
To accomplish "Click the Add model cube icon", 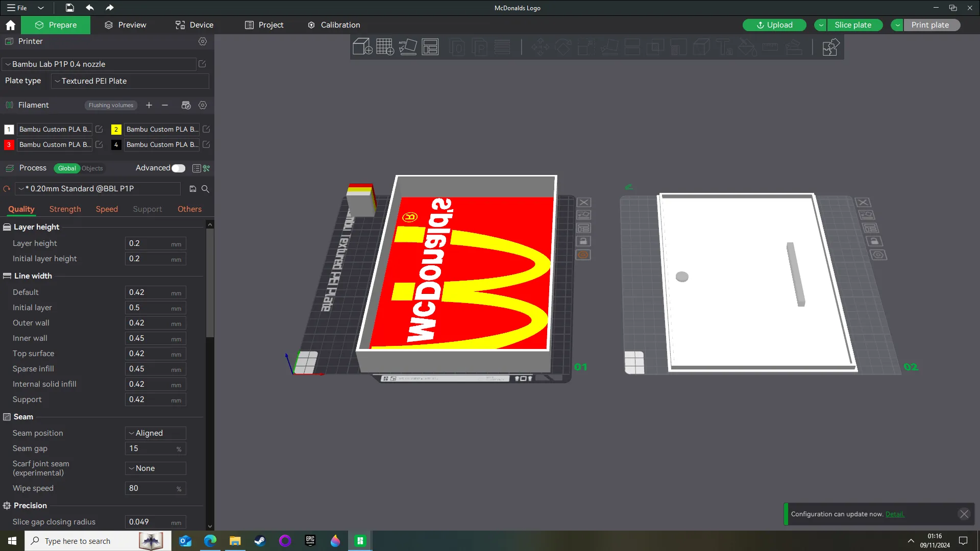I will 362,47.
